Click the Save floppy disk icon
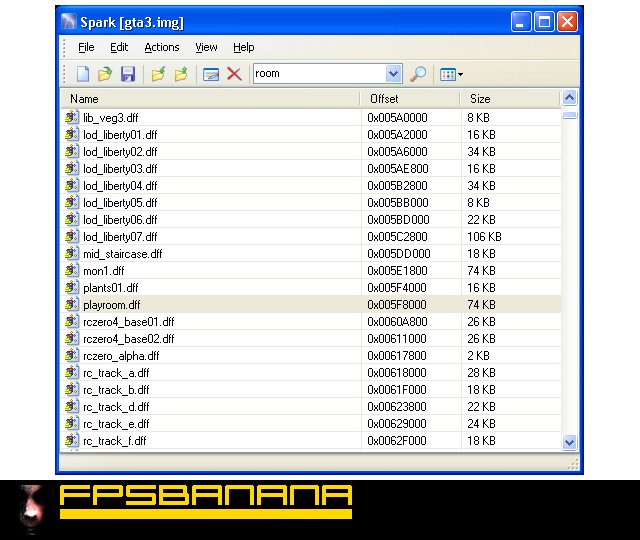640x540 pixels. [128, 74]
